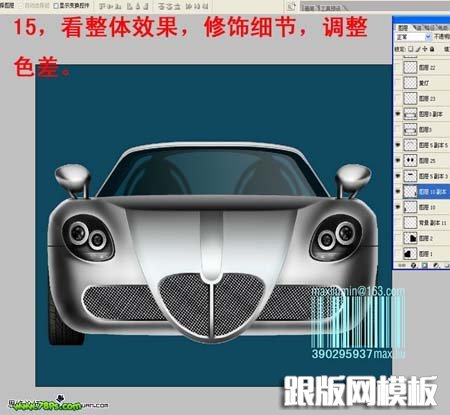This screenshot has height=415, width=450.
Task: Switch to the 图层 panel tab
Action: (403, 28)
